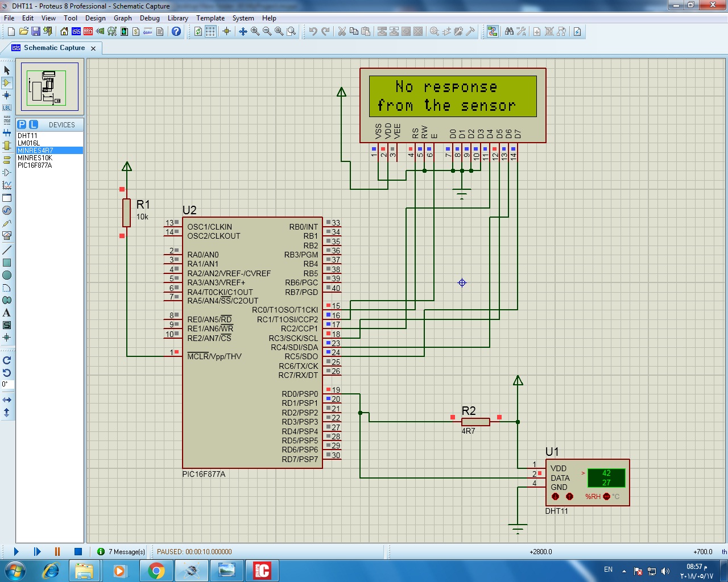Click the Y-mirror vertical flip icon
The width and height of the screenshot is (728, 582).
coord(7,413)
